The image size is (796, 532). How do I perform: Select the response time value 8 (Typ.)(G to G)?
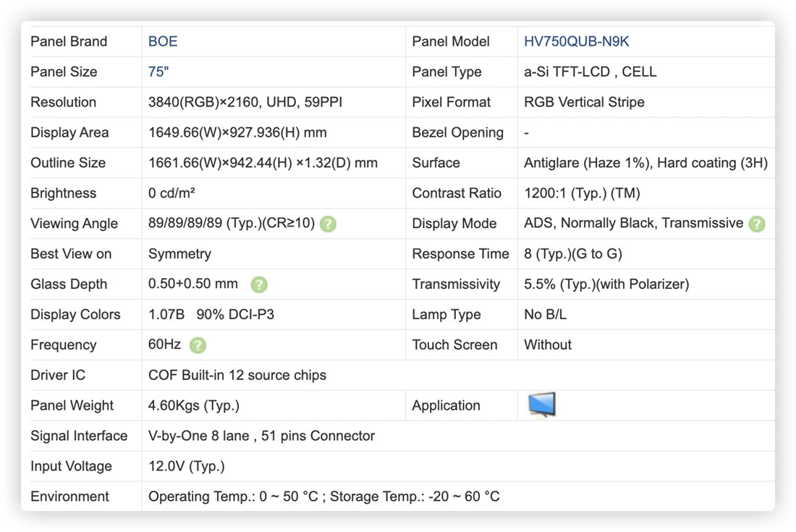click(573, 254)
